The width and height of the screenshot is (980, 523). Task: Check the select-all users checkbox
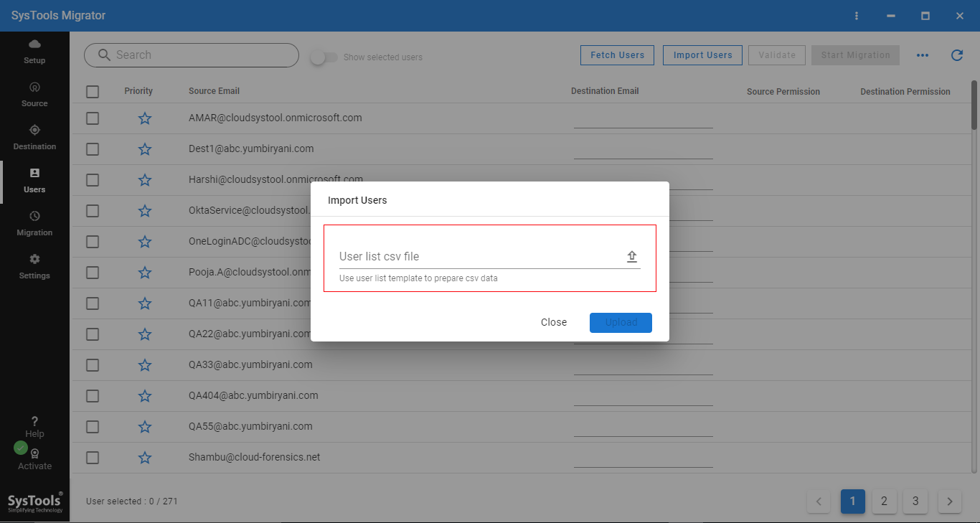(92, 92)
